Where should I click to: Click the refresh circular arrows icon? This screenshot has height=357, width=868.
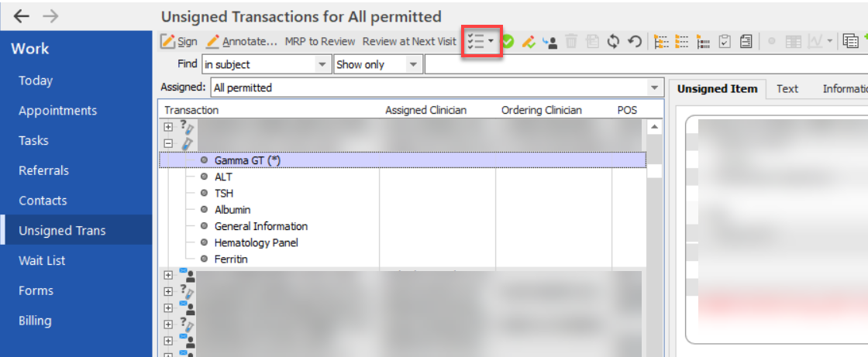click(613, 42)
